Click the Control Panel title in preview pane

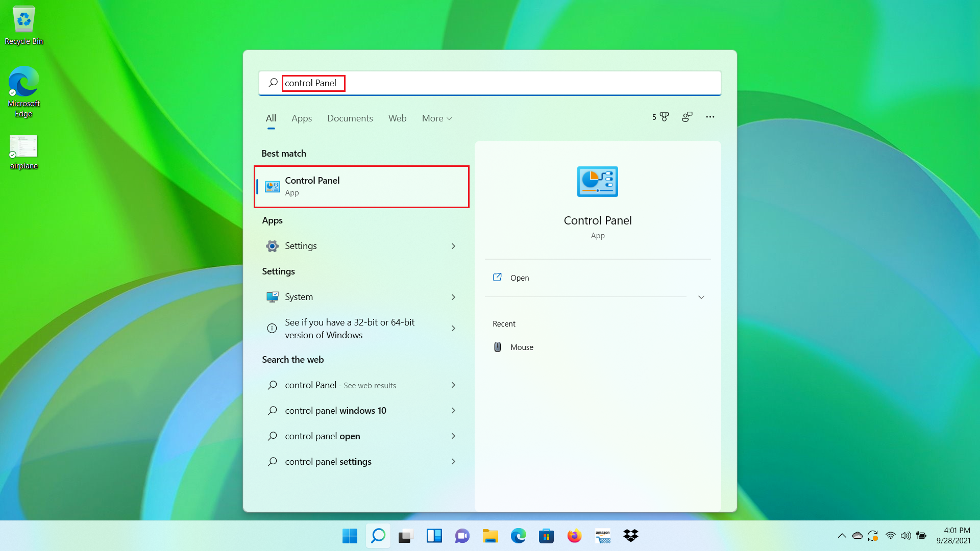pos(598,220)
